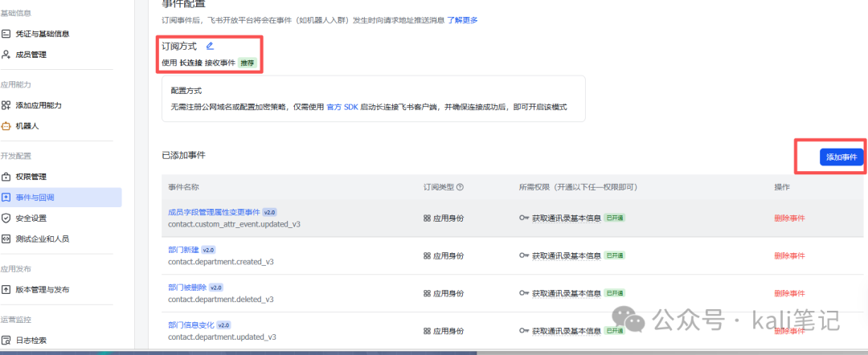The image size is (868, 355).
Task: Open 成员字段管理属性变更事件 event link
Action: click(x=215, y=212)
